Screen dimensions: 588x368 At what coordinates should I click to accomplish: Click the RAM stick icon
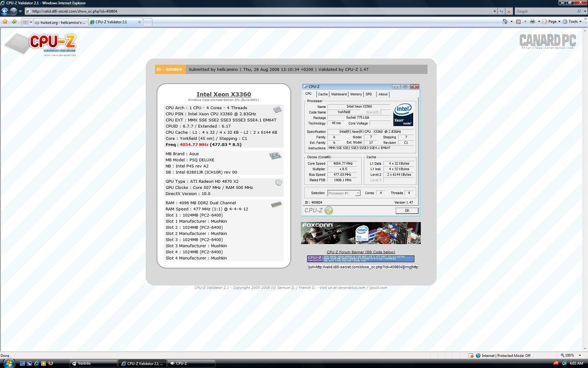click(x=276, y=204)
